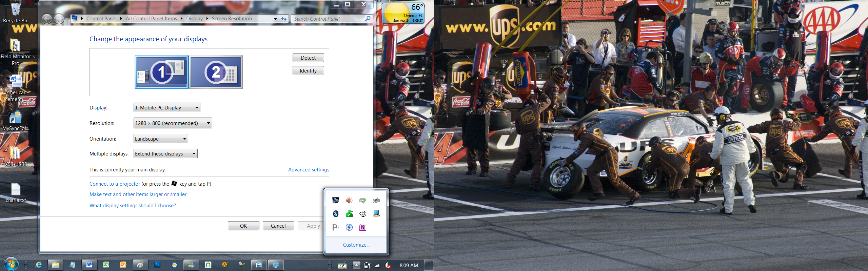Screen dimensions: 868x271
Task: Open the X58-USB3 folder icon
Action: 16,157
